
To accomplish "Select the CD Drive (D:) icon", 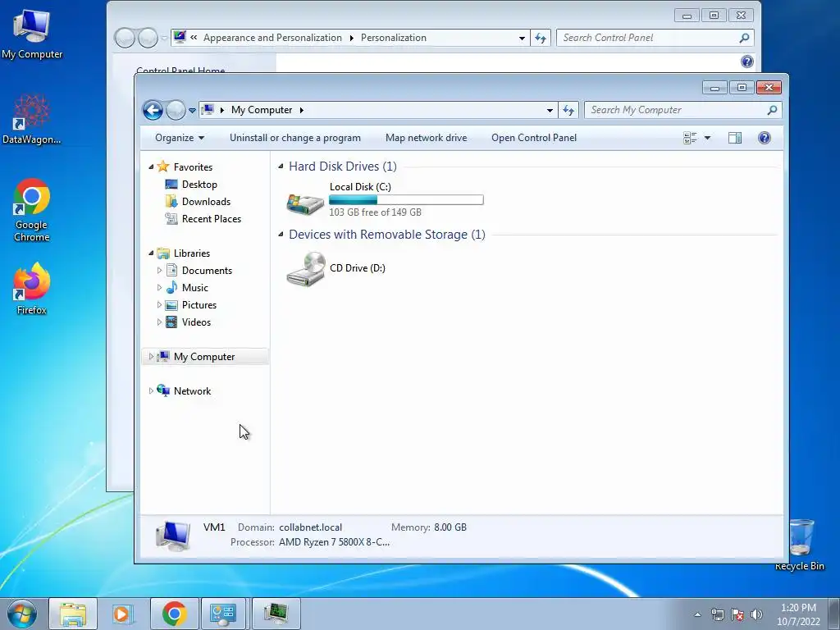I will pos(305,269).
